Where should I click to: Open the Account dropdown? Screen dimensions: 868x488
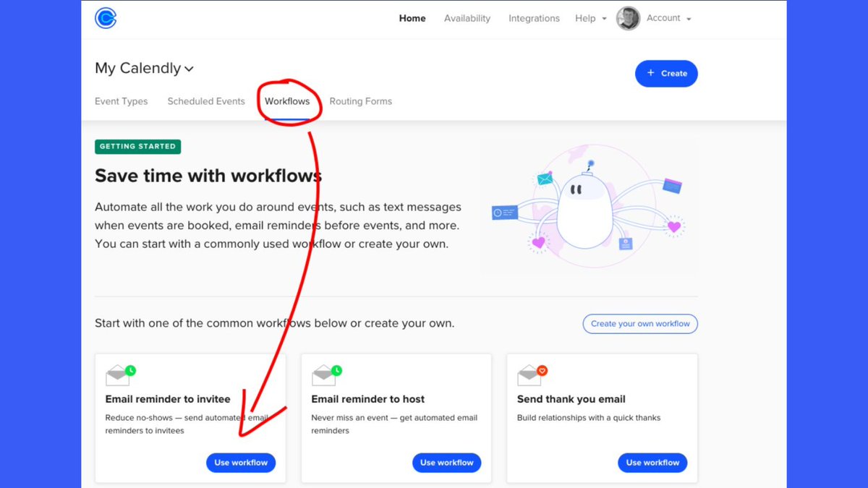[669, 19]
